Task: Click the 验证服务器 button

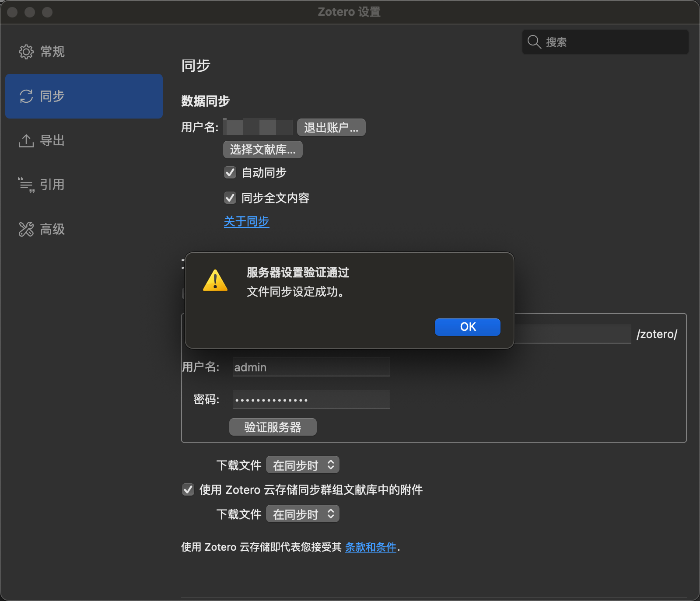Action: (273, 427)
